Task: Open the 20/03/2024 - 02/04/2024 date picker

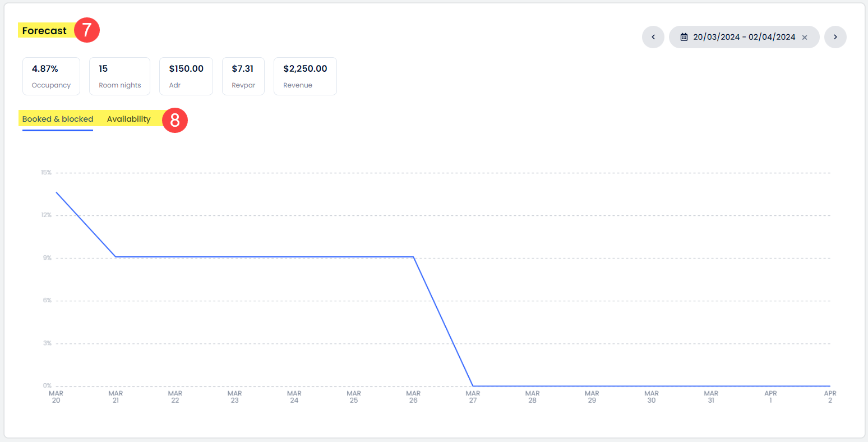Action: [x=744, y=37]
